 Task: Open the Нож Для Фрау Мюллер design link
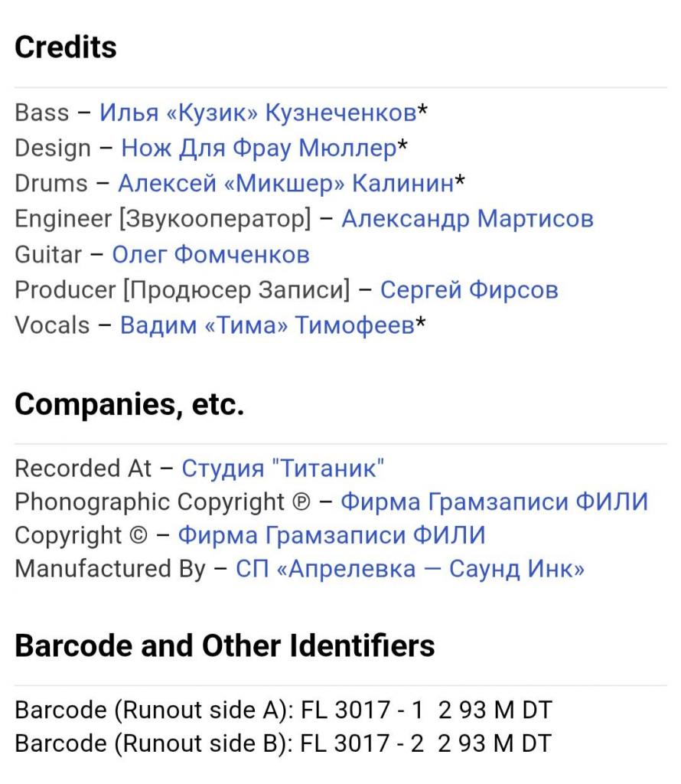(x=259, y=149)
